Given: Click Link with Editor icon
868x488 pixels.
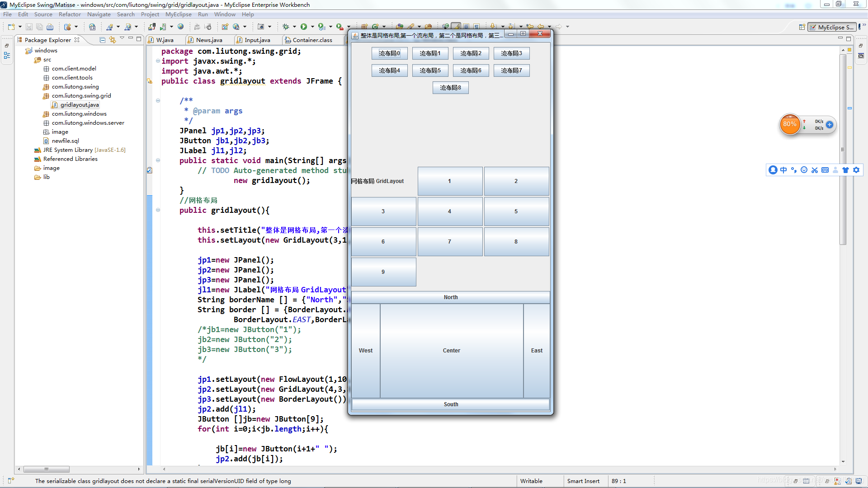Looking at the screenshot, I should pyautogui.click(x=113, y=40).
